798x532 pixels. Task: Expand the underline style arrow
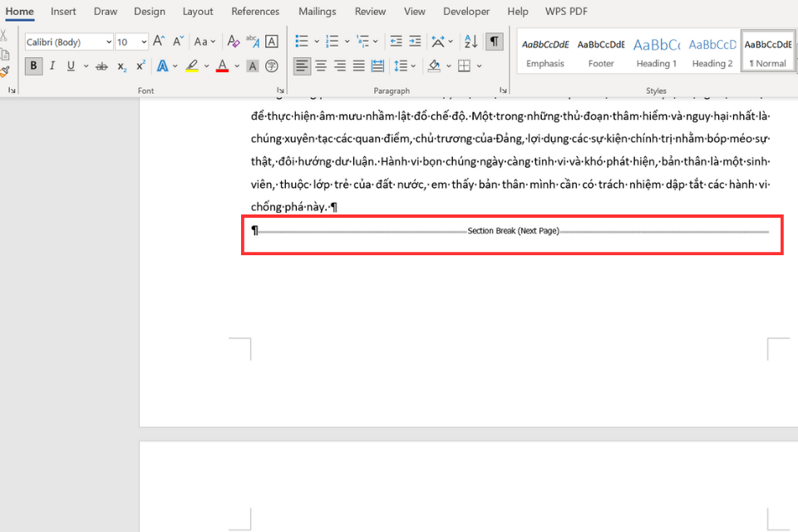(x=86, y=66)
